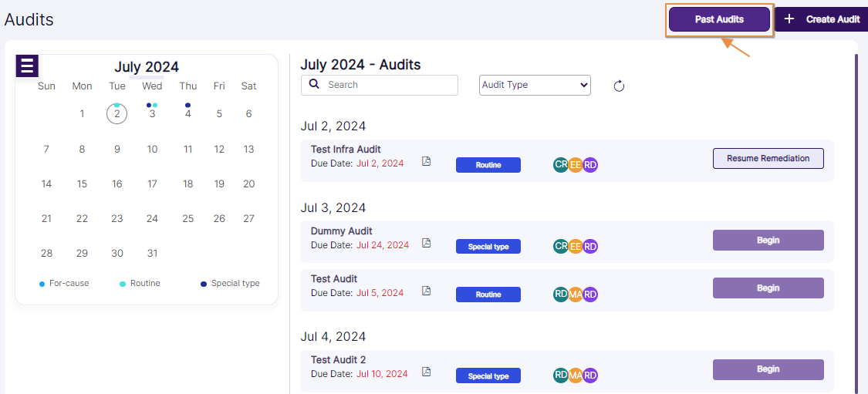Viewport: 868px width, 394px height.
Task: Begin the Test Audit due Jul 5
Action: [768, 288]
